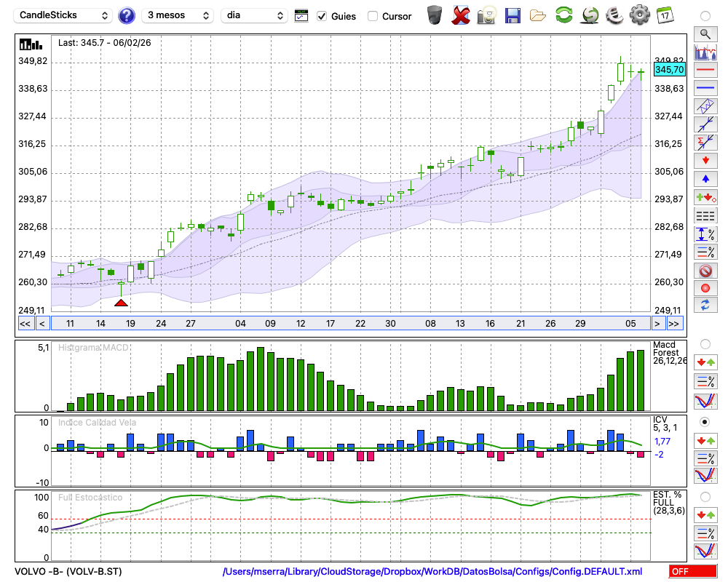Click the blue floppy disk save icon

513,15
